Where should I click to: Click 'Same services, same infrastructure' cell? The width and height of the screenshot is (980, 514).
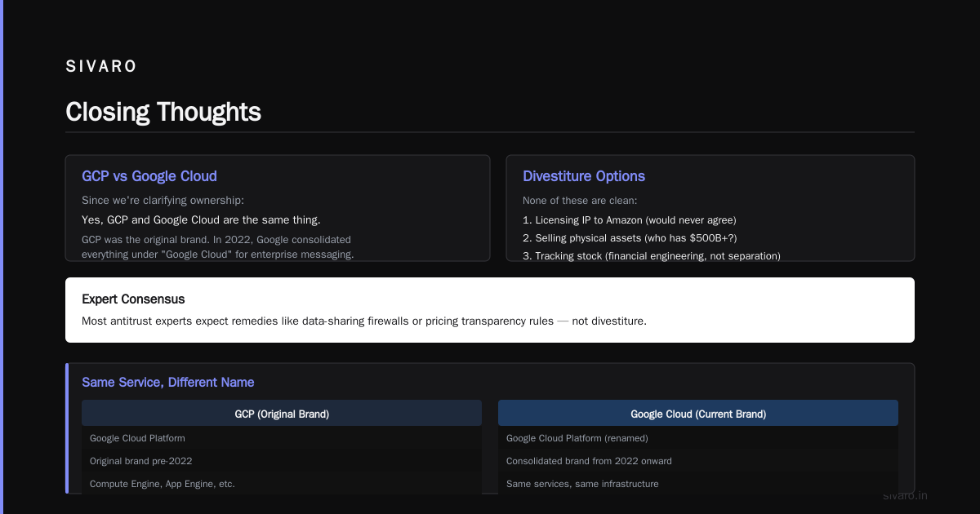click(x=698, y=484)
